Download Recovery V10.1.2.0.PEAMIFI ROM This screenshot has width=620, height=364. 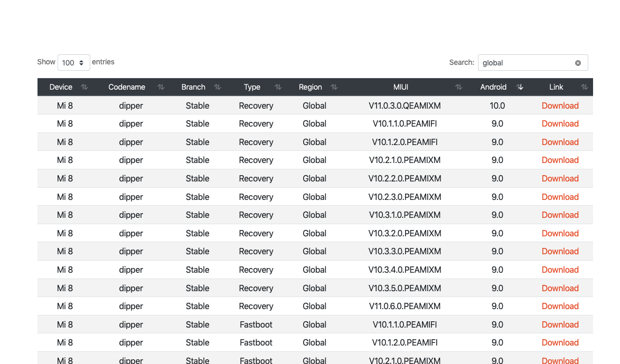click(560, 142)
